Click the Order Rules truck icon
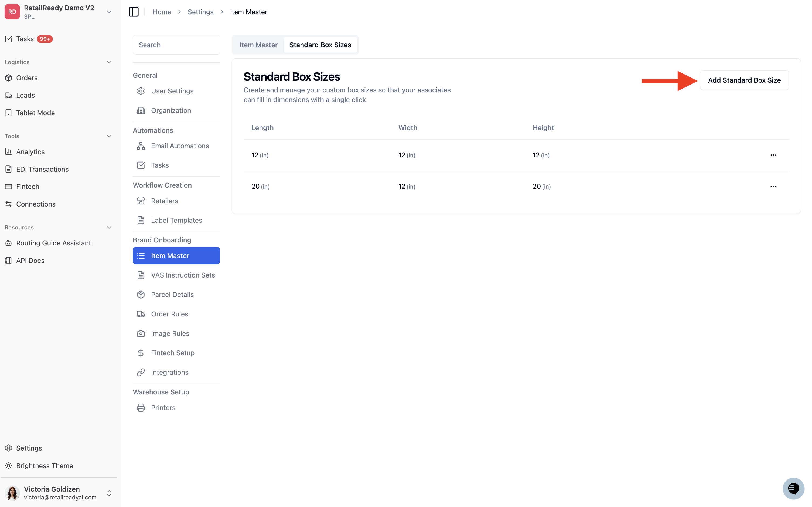Viewport: 812px width, 507px height. (x=141, y=314)
